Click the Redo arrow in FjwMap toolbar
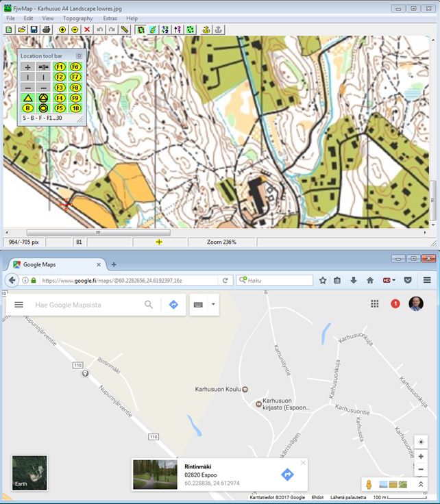 [112, 30]
